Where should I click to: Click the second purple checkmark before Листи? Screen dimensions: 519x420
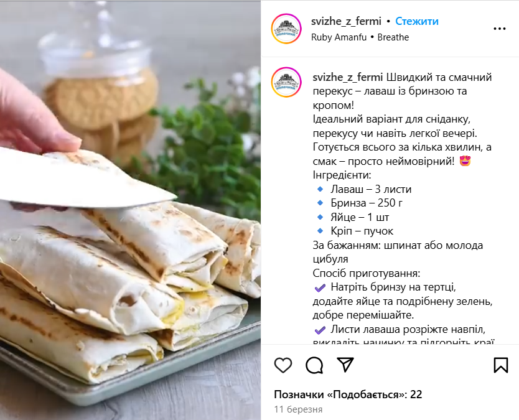[320, 330]
